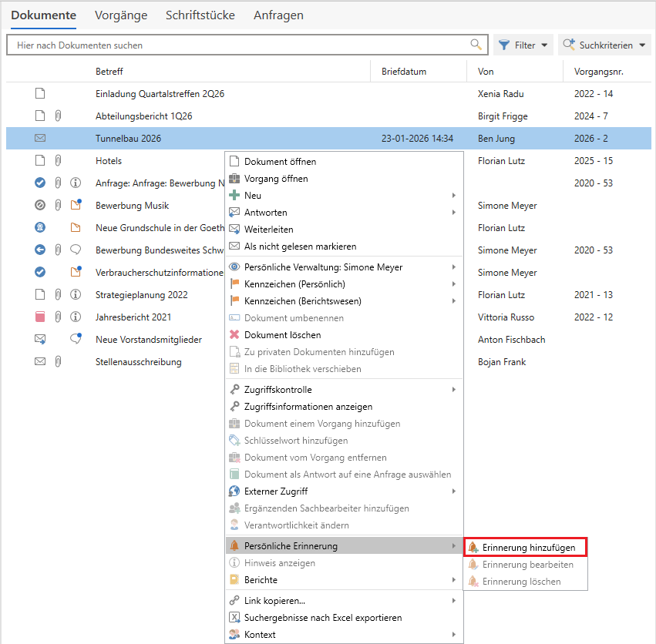Click the green plus Neu icon

click(234, 195)
